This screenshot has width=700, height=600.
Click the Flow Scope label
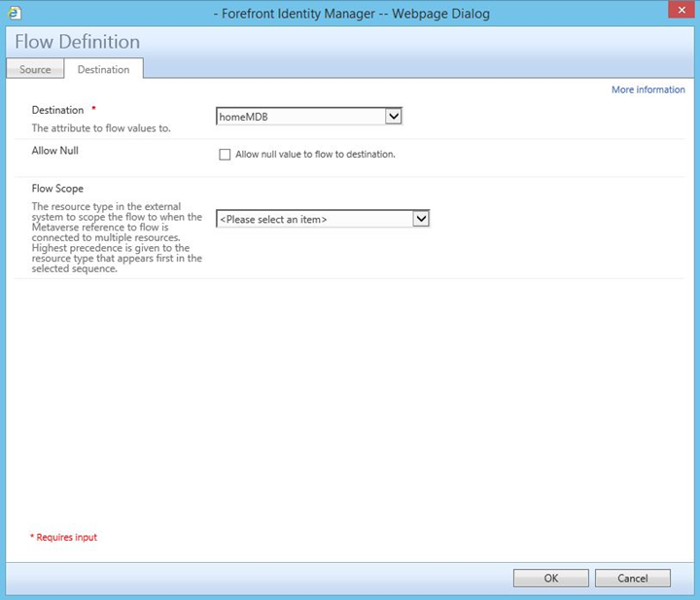(57, 189)
